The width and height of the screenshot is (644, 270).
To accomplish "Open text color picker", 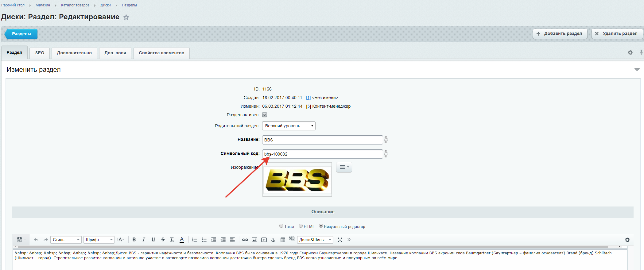I will (182, 240).
